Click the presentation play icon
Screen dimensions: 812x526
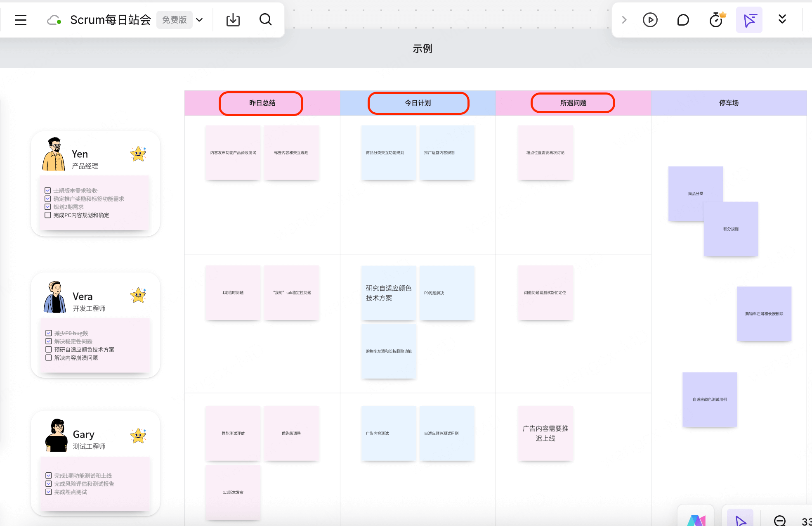click(x=650, y=19)
